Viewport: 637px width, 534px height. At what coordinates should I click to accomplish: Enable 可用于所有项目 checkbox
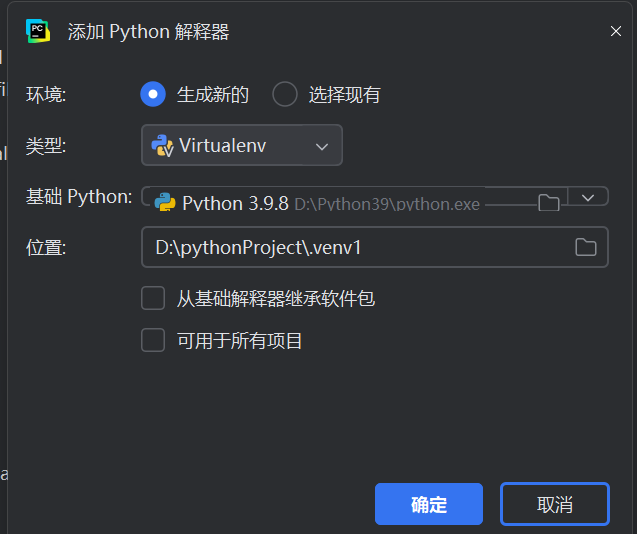[153, 340]
